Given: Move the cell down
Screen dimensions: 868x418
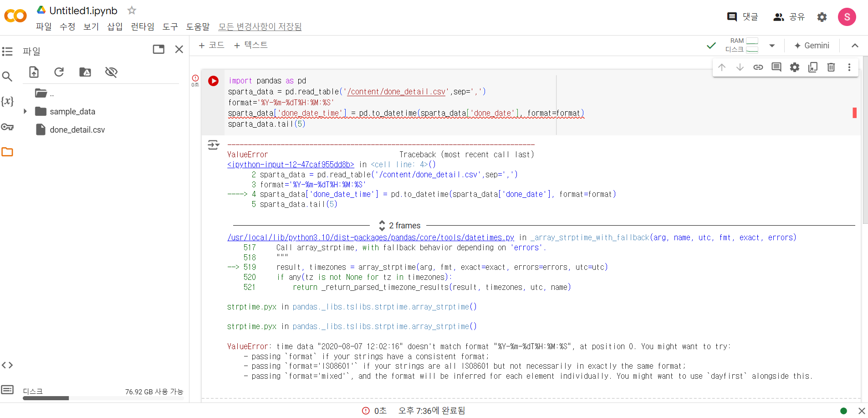Looking at the screenshot, I should (x=740, y=67).
